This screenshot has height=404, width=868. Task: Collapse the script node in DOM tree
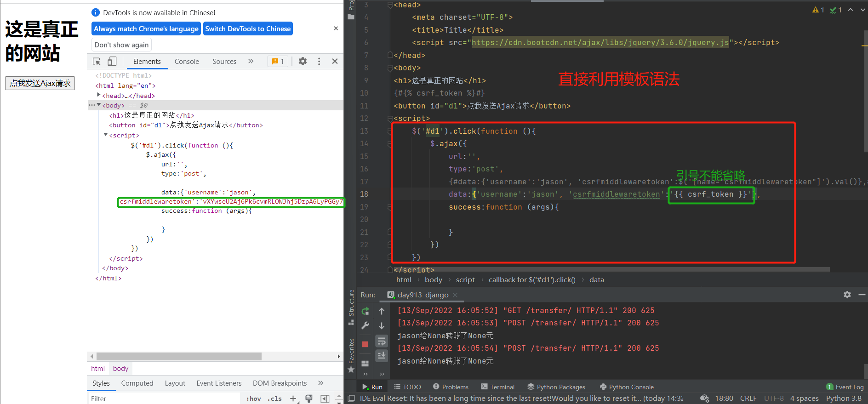click(105, 135)
